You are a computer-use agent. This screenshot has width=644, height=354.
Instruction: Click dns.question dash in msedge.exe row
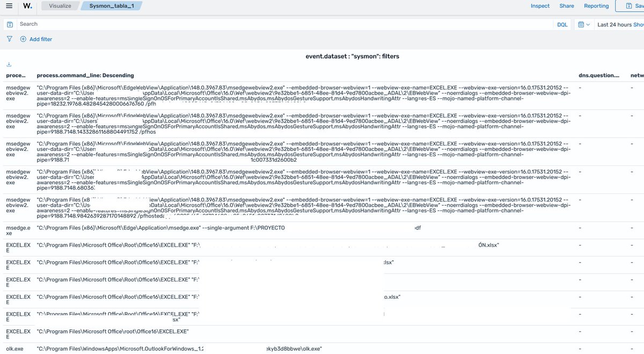pyautogui.click(x=580, y=228)
